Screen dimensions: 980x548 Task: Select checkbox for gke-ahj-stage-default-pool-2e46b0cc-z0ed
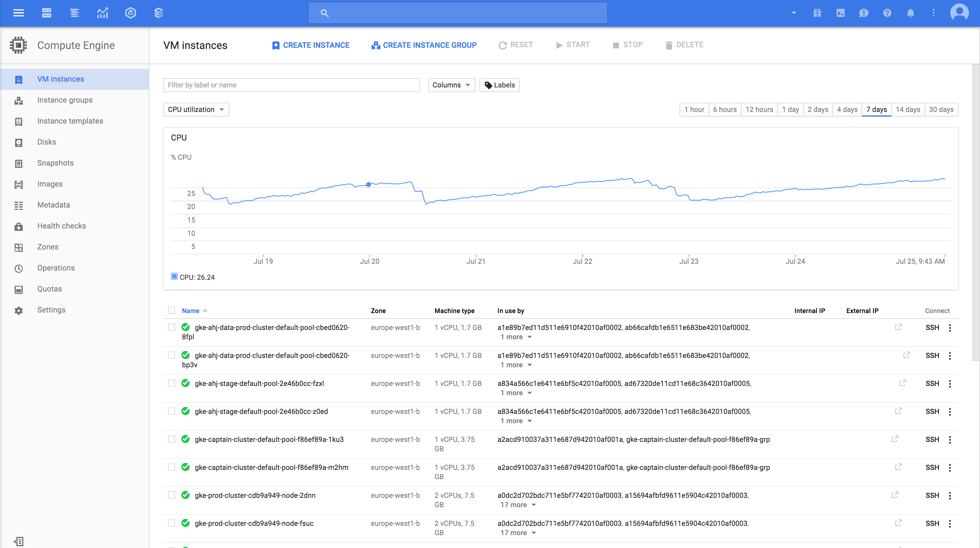click(171, 411)
